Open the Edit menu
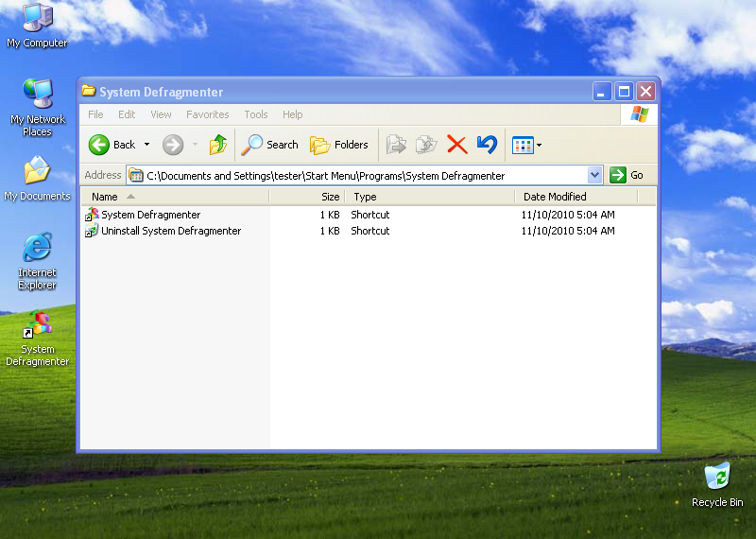 pos(127,114)
